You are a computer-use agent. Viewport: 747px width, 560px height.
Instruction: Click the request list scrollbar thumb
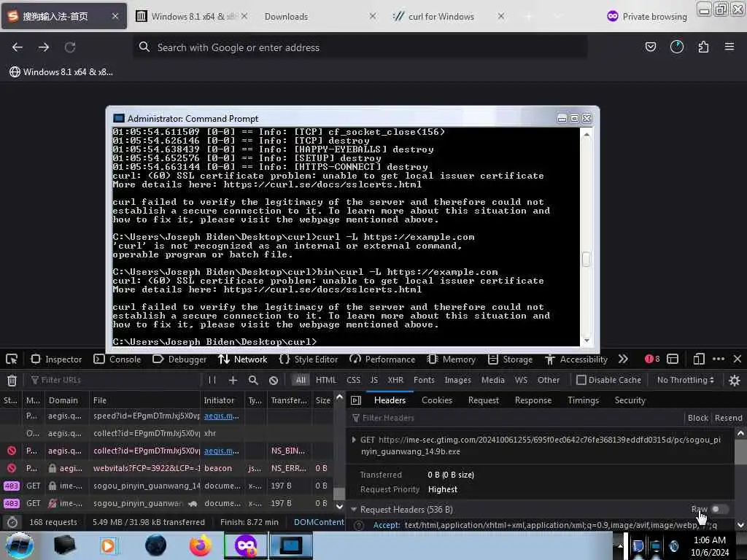339,494
